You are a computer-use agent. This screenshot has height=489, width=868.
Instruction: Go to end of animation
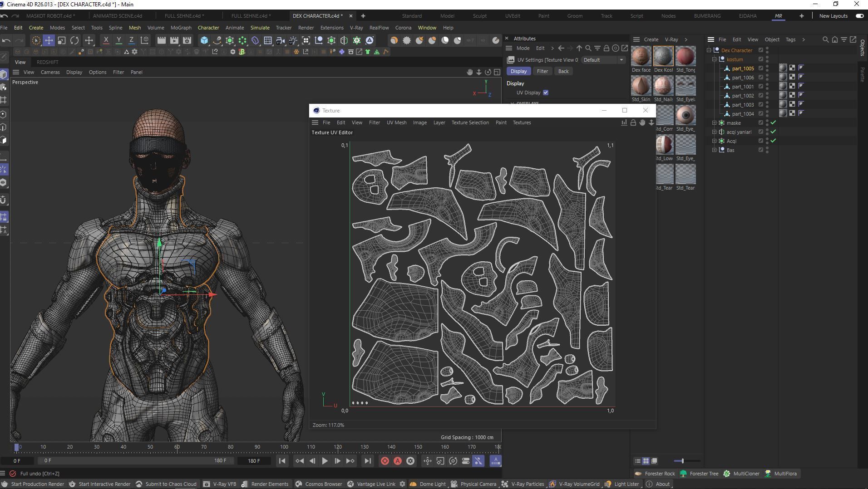point(367,461)
